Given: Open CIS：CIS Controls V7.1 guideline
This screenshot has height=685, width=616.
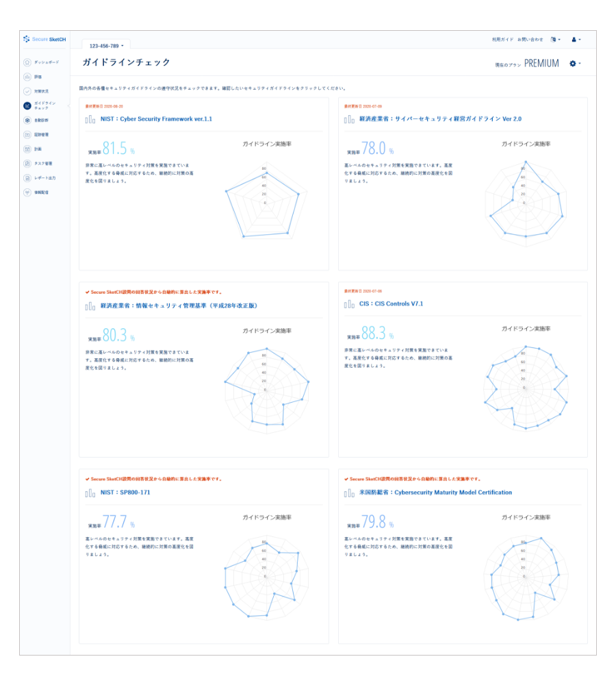Looking at the screenshot, I should click(391, 303).
